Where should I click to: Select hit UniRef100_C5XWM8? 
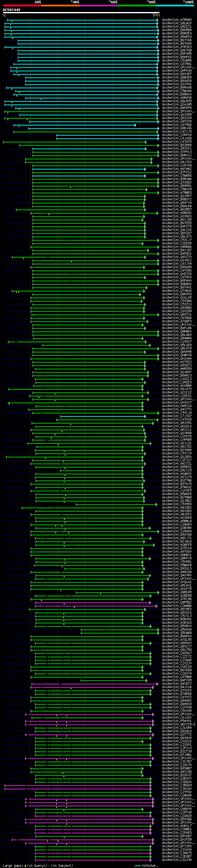[x=177, y=61]
